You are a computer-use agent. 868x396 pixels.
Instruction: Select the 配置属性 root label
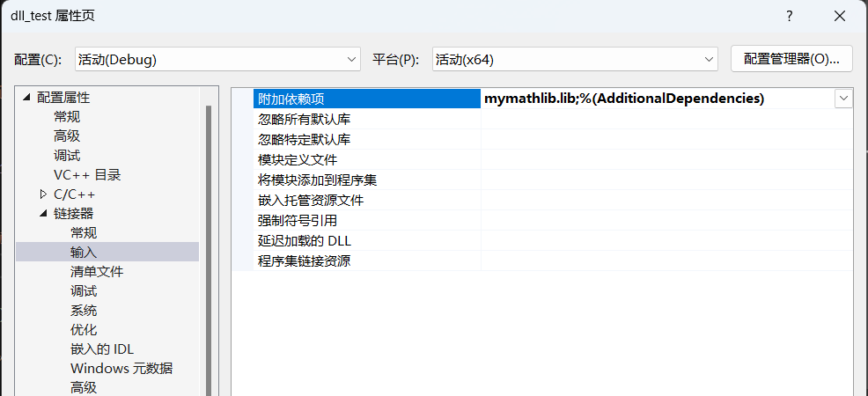(x=63, y=98)
